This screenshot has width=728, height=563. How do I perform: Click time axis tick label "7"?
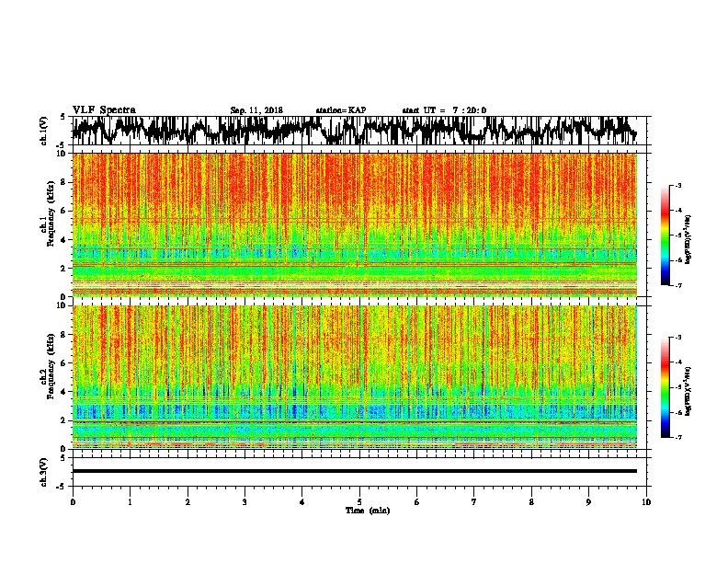[474, 502]
